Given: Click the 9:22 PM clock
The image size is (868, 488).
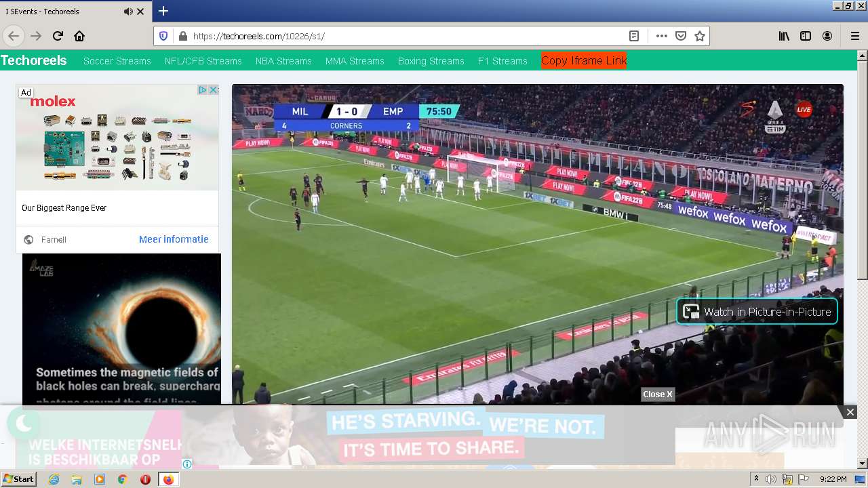Looking at the screenshot, I should point(833,479).
